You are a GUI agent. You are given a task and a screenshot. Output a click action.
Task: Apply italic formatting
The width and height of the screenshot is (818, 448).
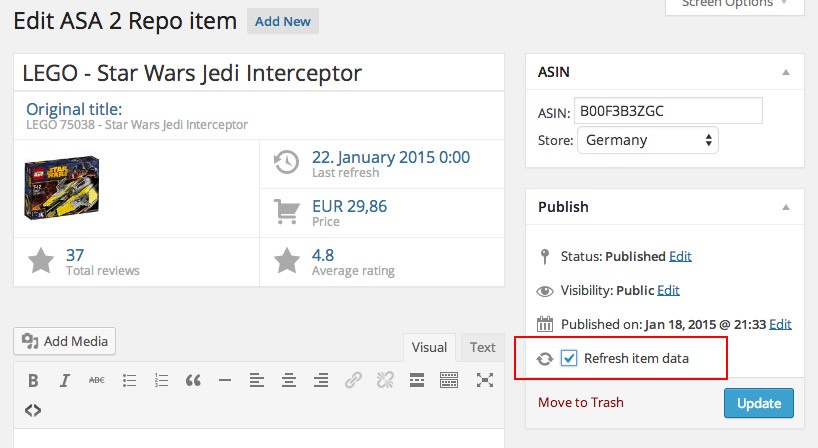click(x=65, y=380)
